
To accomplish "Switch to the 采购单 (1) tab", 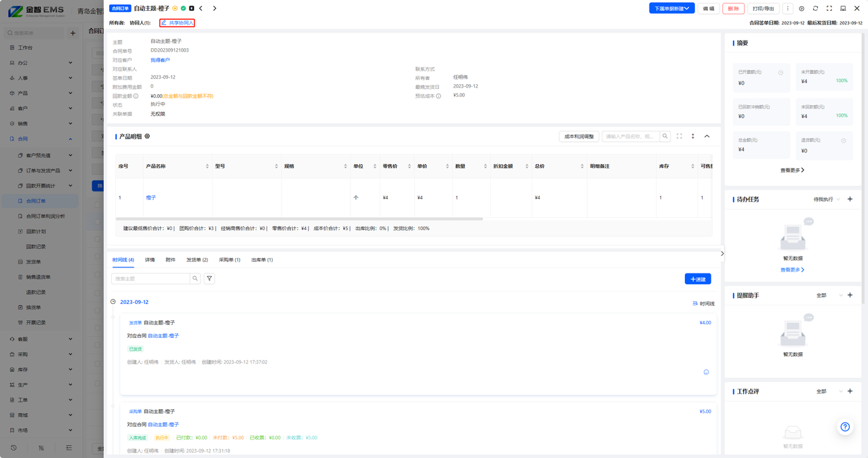I will (x=230, y=260).
